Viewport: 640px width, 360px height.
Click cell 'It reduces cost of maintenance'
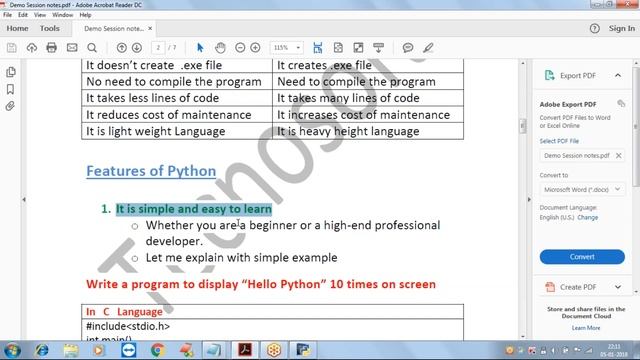(177, 115)
